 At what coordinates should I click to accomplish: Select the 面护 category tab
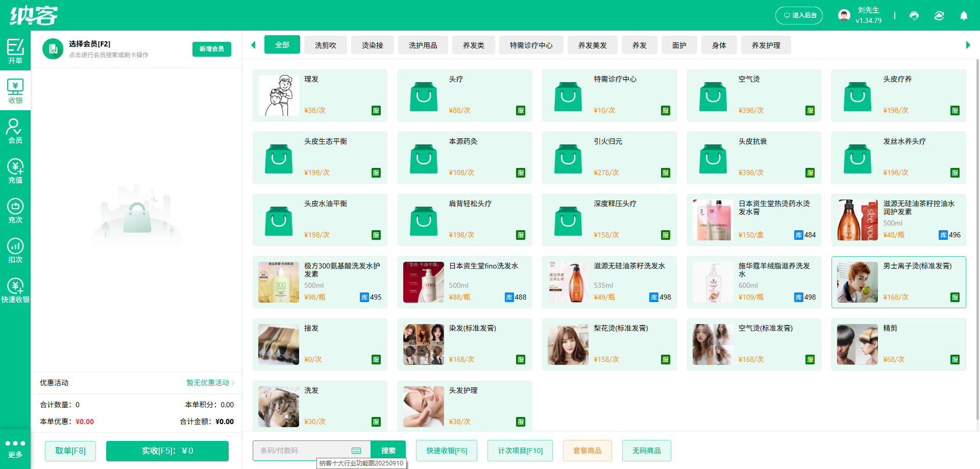(679, 45)
